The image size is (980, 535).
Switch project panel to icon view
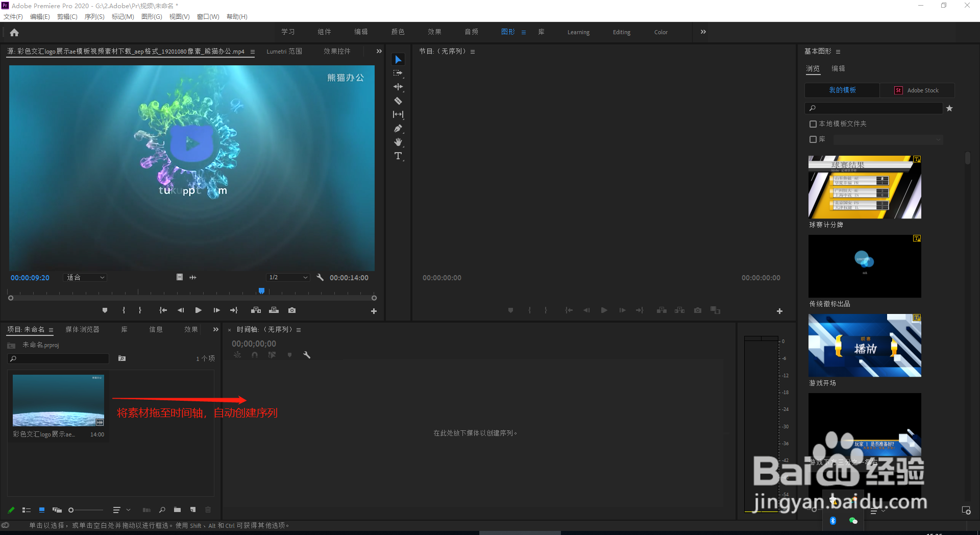pyautogui.click(x=42, y=509)
